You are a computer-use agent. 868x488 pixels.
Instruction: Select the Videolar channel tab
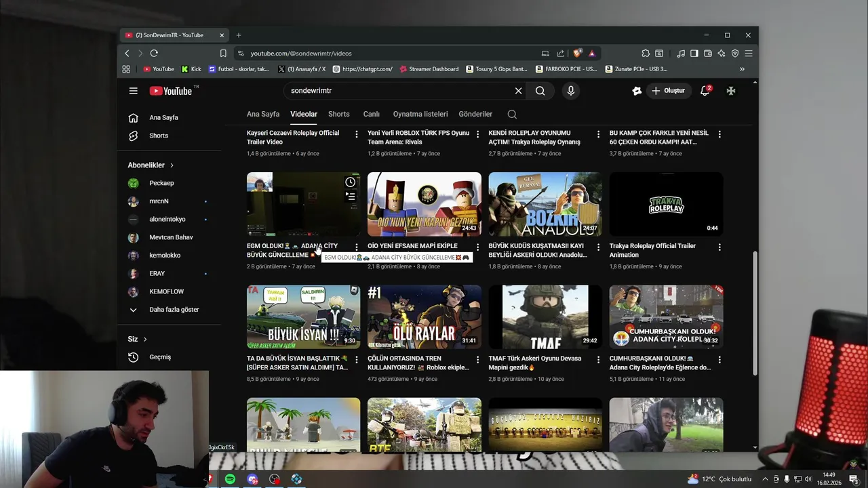tap(304, 115)
